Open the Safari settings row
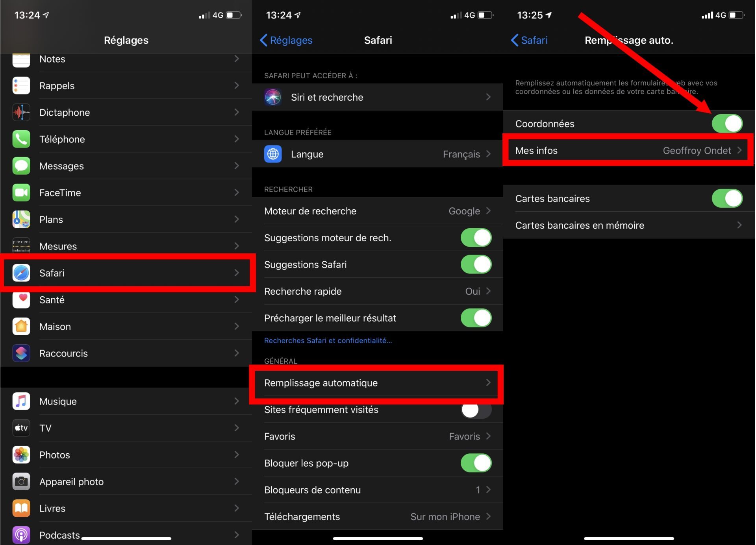Viewport: 756px width, 545px height. coord(126,273)
